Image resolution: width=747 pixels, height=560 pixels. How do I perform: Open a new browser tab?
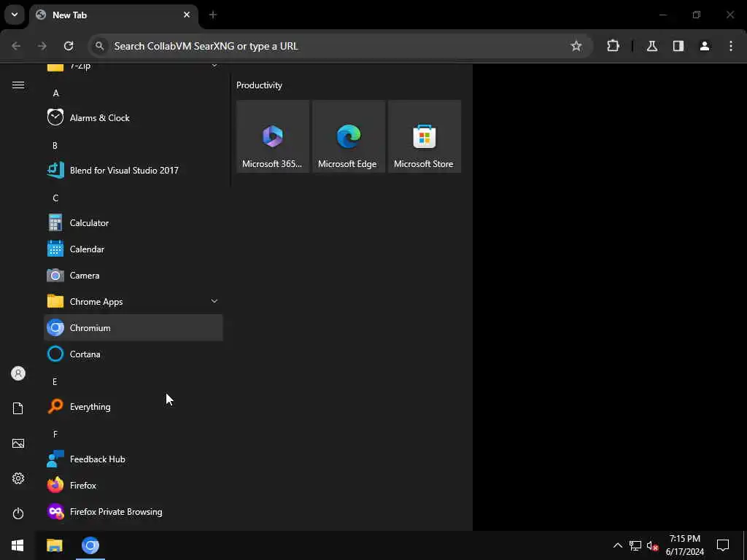pos(213,15)
